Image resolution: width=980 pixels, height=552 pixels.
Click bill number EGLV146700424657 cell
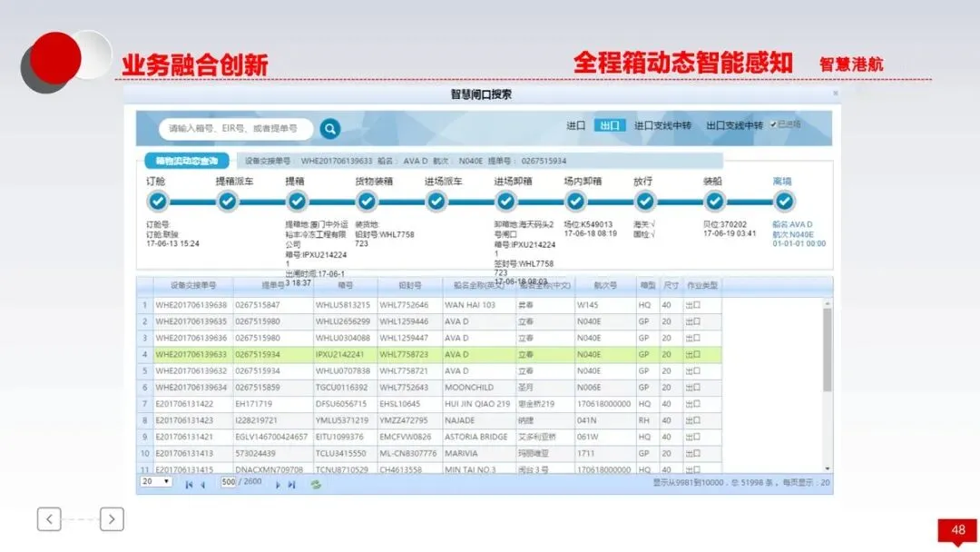click(x=271, y=437)
